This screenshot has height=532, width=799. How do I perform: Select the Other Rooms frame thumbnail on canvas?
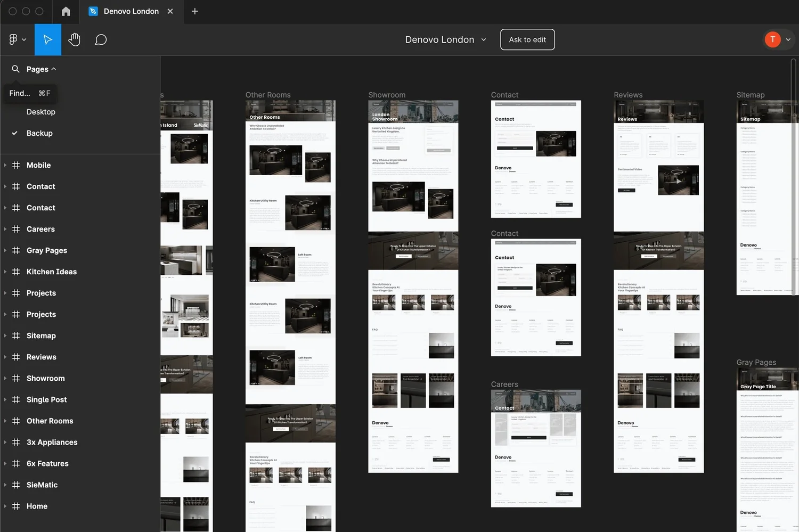tap(290, 316)
